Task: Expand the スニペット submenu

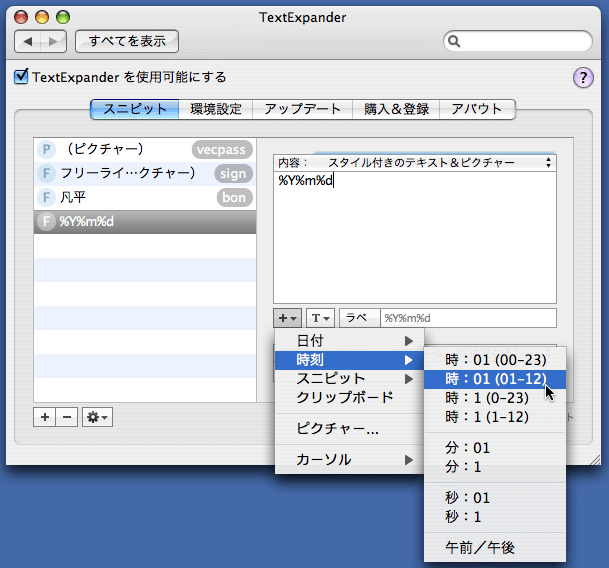Action: (x=350, y=379)
